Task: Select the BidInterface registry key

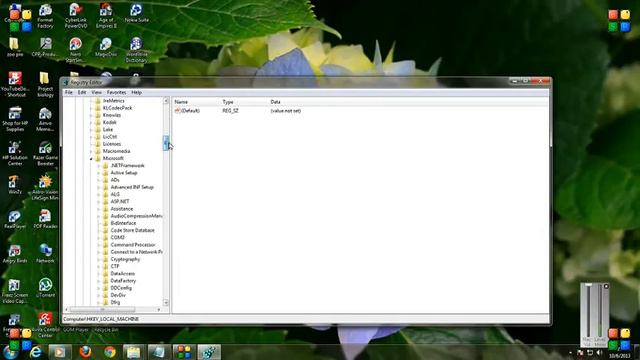Action: (x=123, y=223)
